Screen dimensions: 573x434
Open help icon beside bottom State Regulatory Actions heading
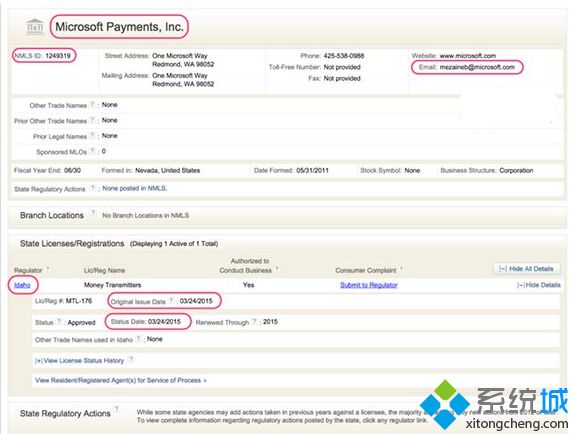tap(117, 410)
